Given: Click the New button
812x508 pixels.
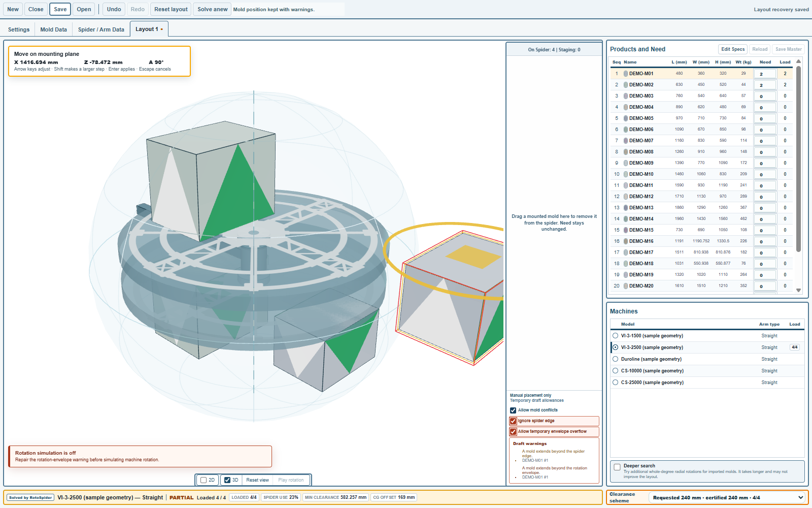Looking at the screenshot, I should [x=13, y=9].
